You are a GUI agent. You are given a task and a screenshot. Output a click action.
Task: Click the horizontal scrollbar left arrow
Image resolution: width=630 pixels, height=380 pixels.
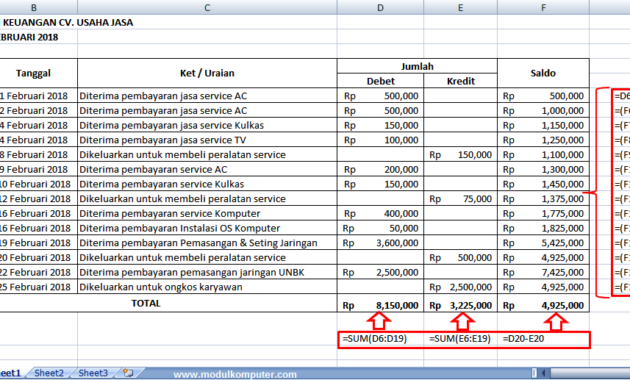pyautogui.click(x=543, y=373)
